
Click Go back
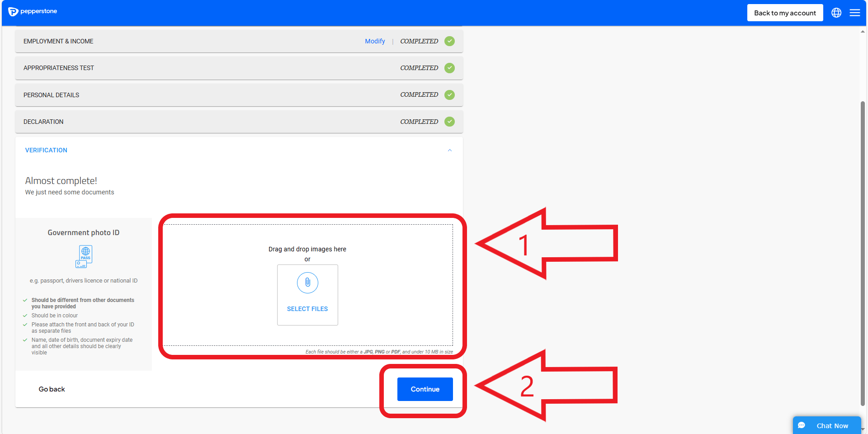coord(52,389)
